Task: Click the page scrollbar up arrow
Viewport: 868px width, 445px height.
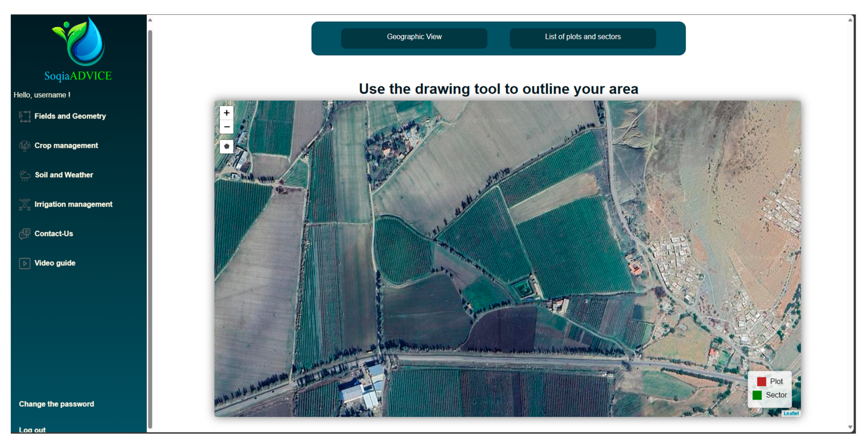Action: pos(850,20)
